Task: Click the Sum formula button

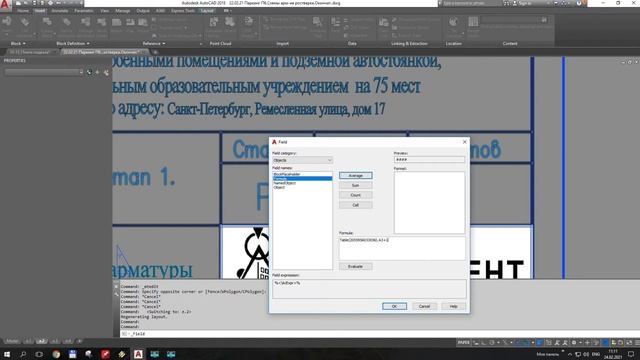Action: 356,185
